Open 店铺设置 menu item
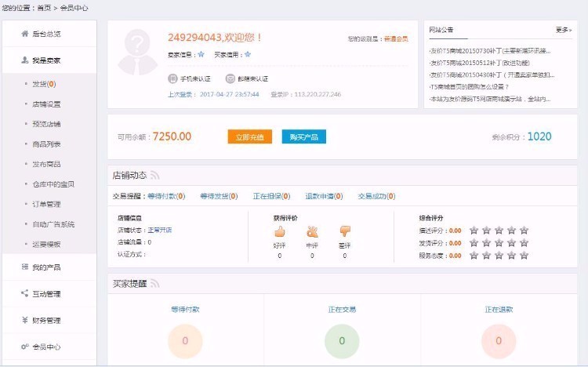The image size is (588, 367). 46,104
